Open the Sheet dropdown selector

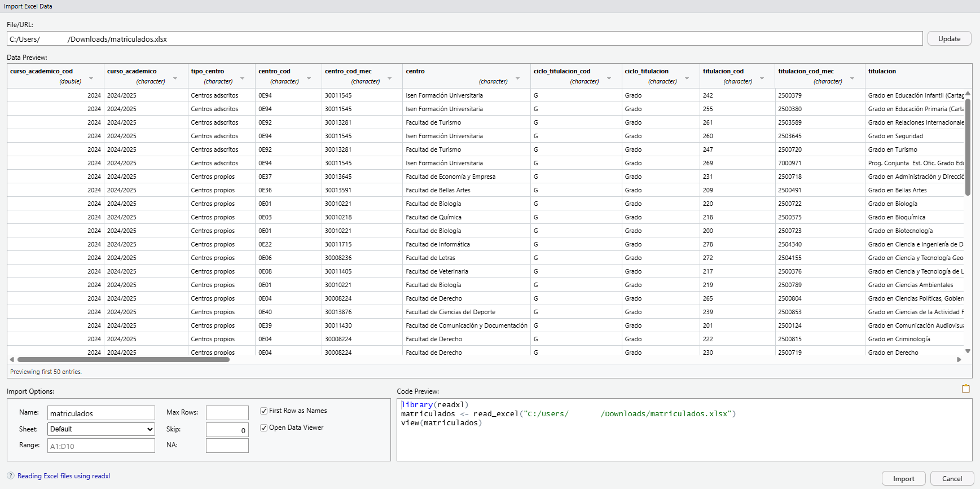[x=101, y=429]
